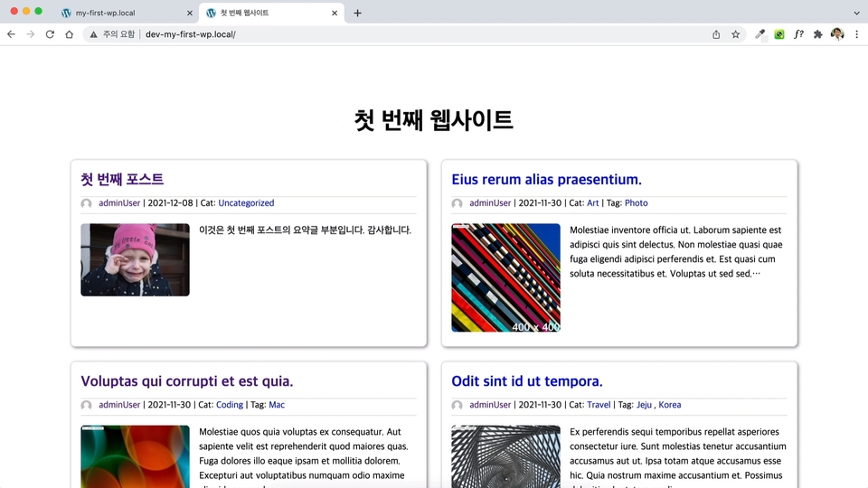
Task: Open the Eius rerum alias praesentium post
Action: pyautogui.click(x=546, y=179)
